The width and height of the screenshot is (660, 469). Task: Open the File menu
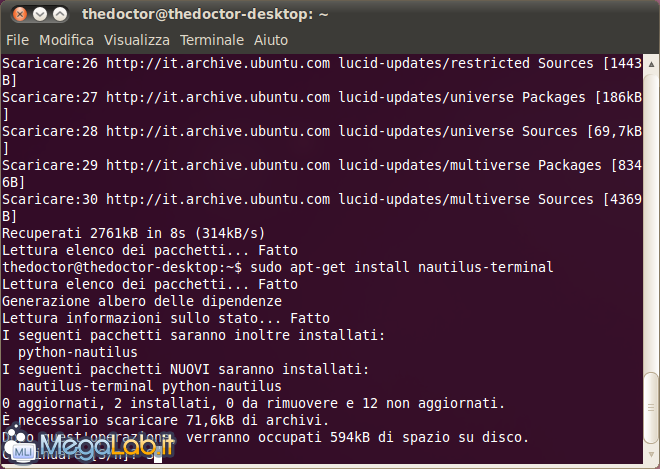(x=17, y=40)
